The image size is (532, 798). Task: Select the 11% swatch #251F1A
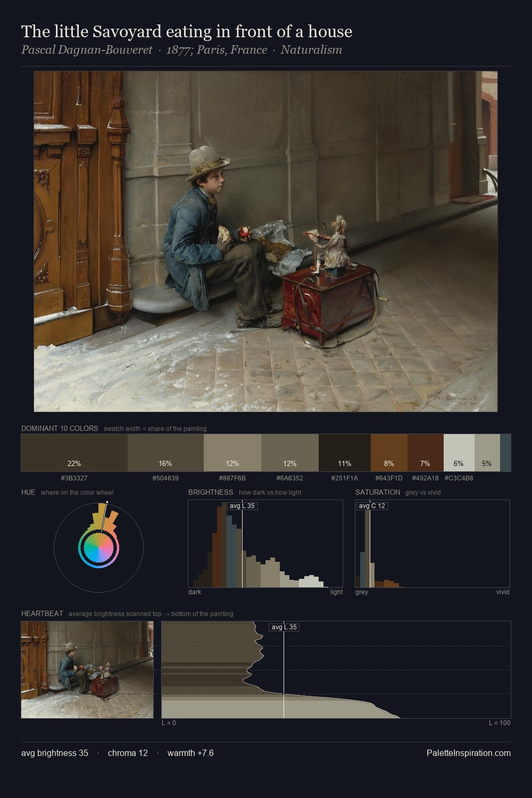pos(345,453)
